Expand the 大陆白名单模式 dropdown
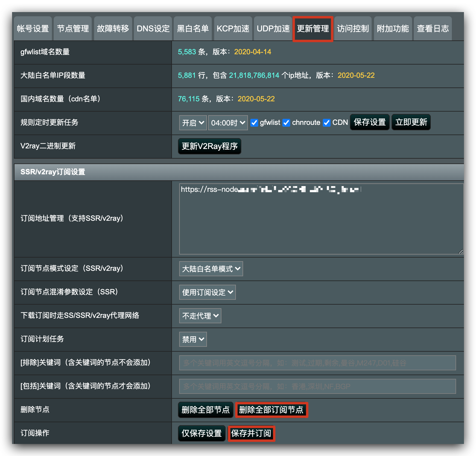This screenshot has width=476, height=456. [x=211, y=269]
